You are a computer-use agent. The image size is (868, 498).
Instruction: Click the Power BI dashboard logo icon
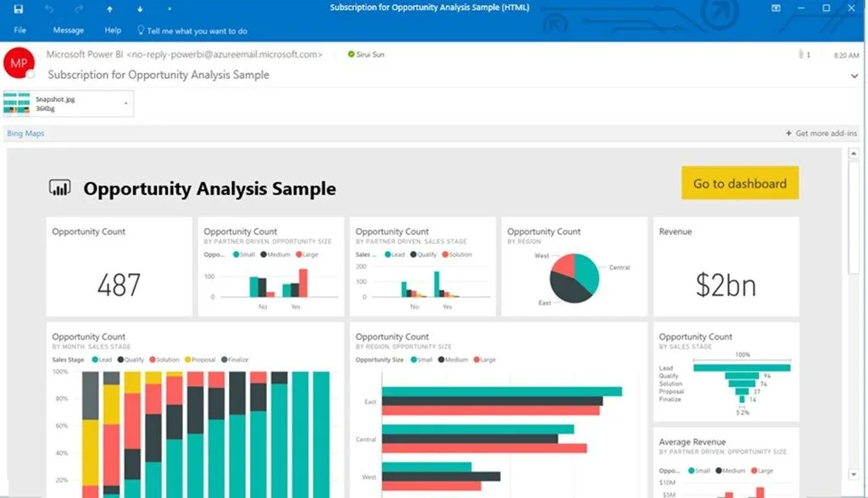tap(60, 187)
